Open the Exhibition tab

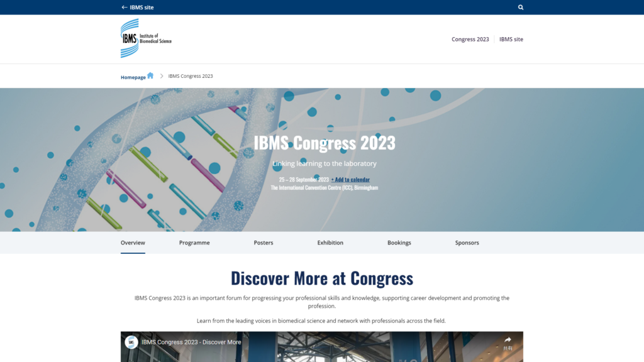[330, 243]
